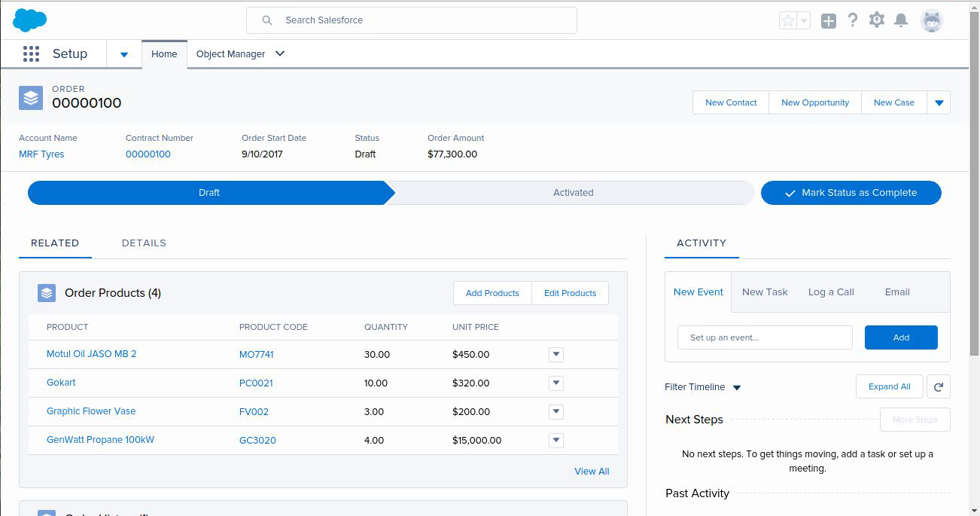980x516 pixels.
Task: Select the Email activity tab
Action: (897, 292)
